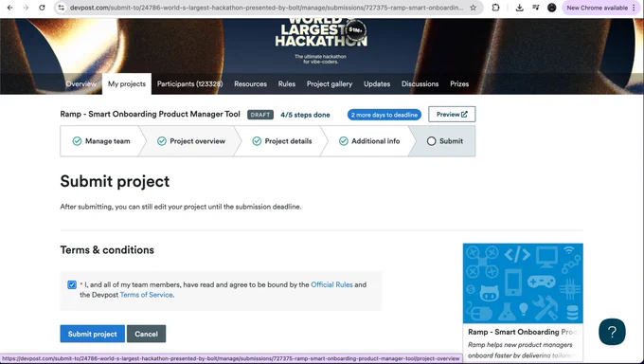This screenshot has height=364, width=644.
Task: Go to the Project overview step
Action: click(191, 141)
